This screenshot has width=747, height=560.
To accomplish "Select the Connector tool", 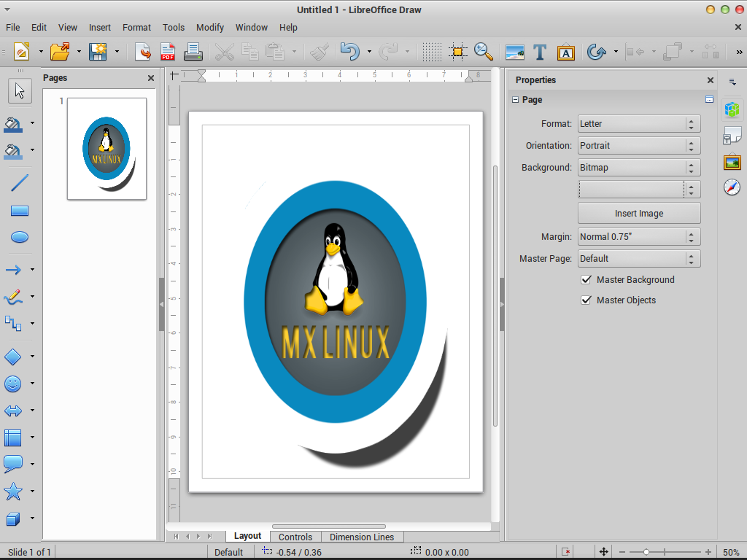I will click(13, 323).
